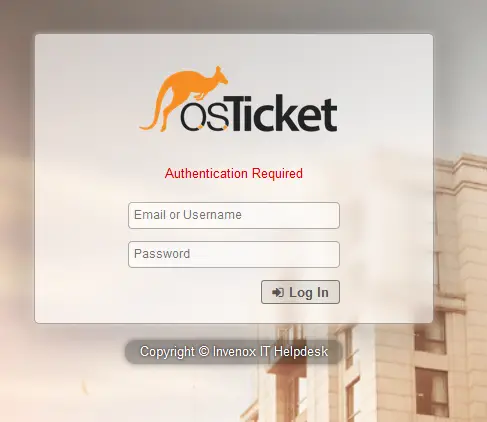Click 'Invenox IT Helpdesk' text in footer
The width and height of the screenshot is (487, 422).
[270, 351]
